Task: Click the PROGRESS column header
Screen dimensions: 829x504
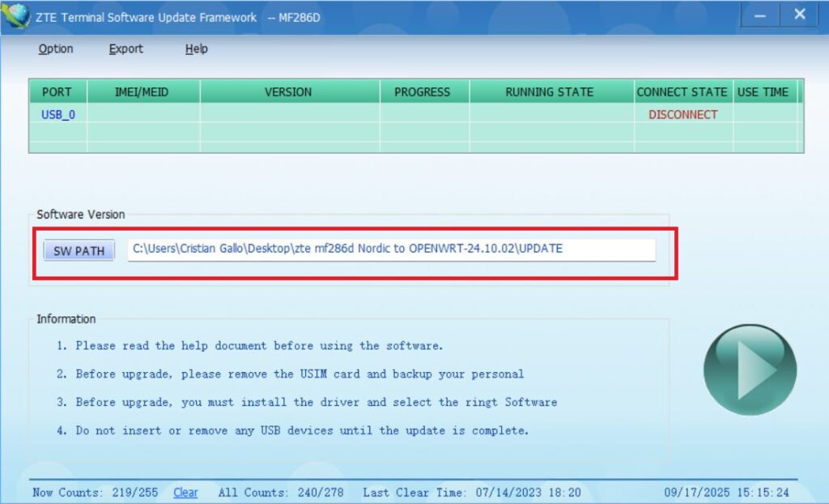Action: click(x=422, y=92)
